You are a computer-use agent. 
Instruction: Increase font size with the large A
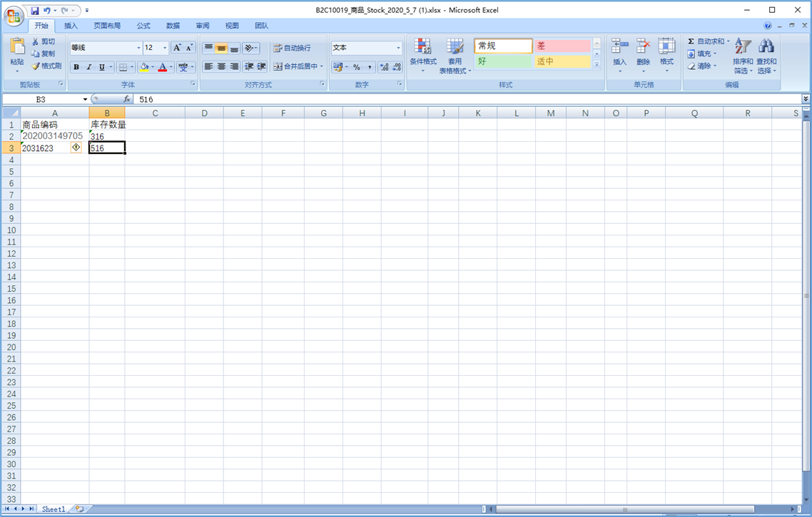(x=177, y=48)
